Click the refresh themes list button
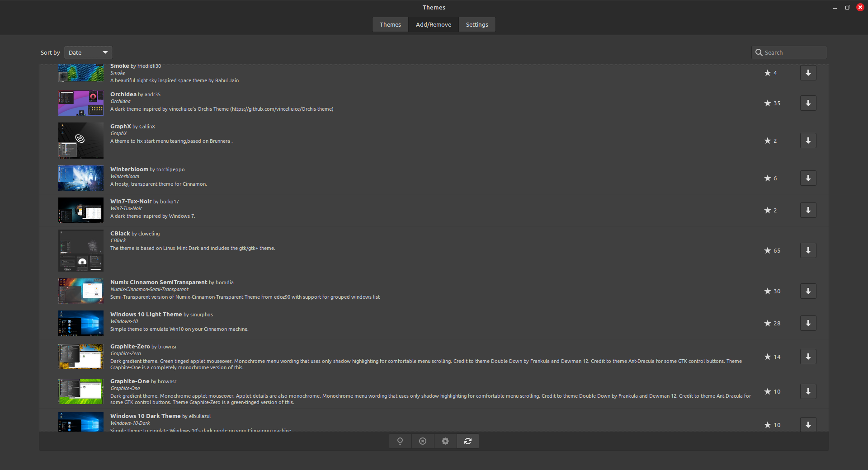The width and height of the screenshot is (868, 470). pos(468,441)
